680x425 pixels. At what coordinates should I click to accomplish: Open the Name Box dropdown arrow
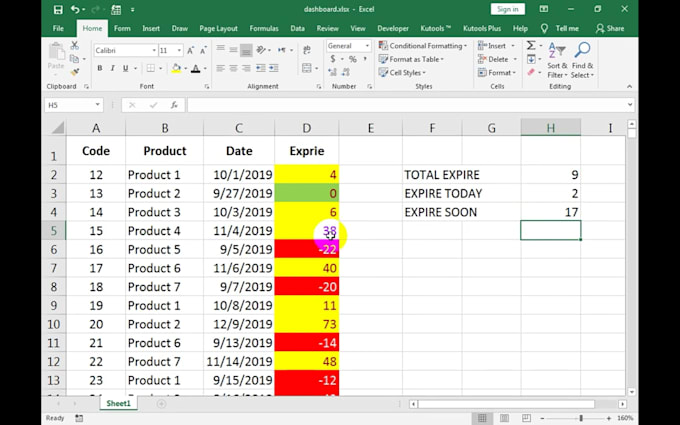[x=98, y=105]
